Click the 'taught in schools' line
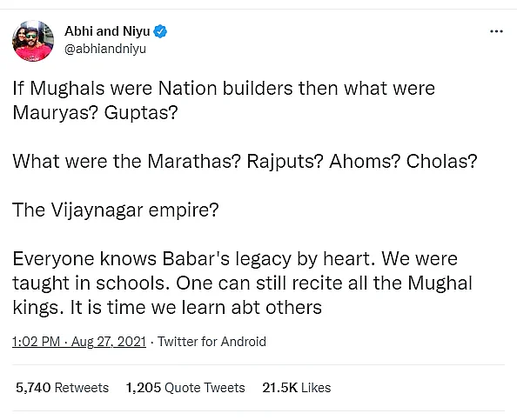 242,283
